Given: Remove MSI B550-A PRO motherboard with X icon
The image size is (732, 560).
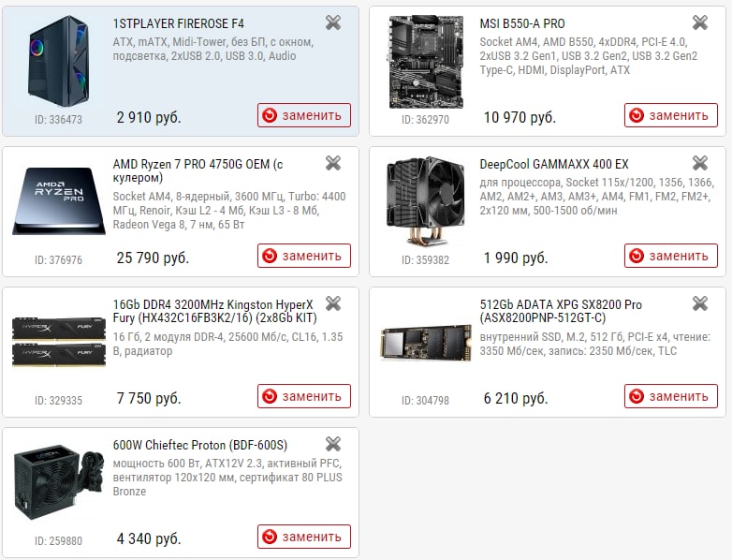Looking at the screenshot, I should pyautogui.click(x=700, y=22).
